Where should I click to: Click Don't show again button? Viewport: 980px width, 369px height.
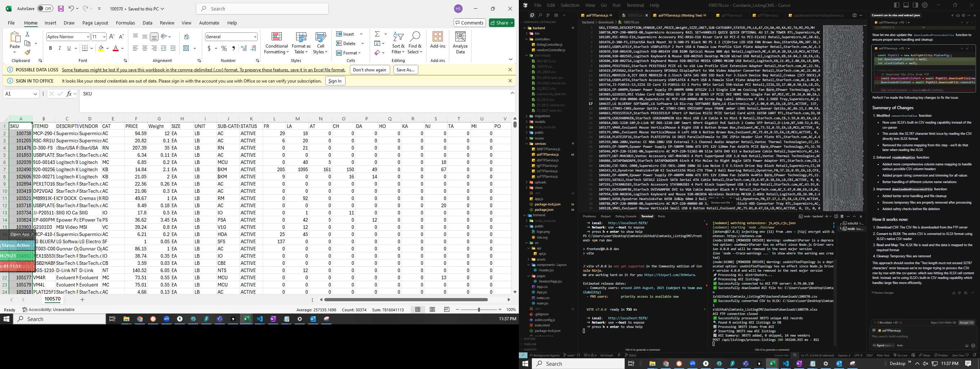tap(369, 70)
